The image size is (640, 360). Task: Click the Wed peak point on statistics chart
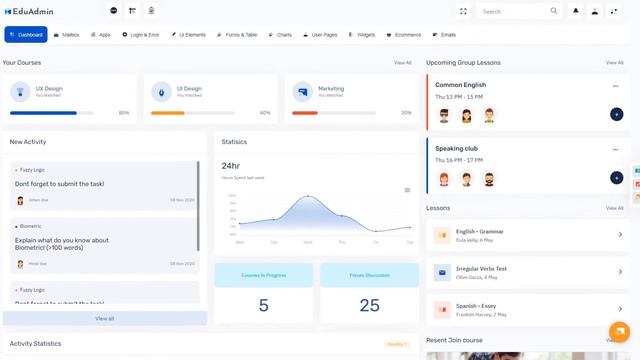(308, 196)
